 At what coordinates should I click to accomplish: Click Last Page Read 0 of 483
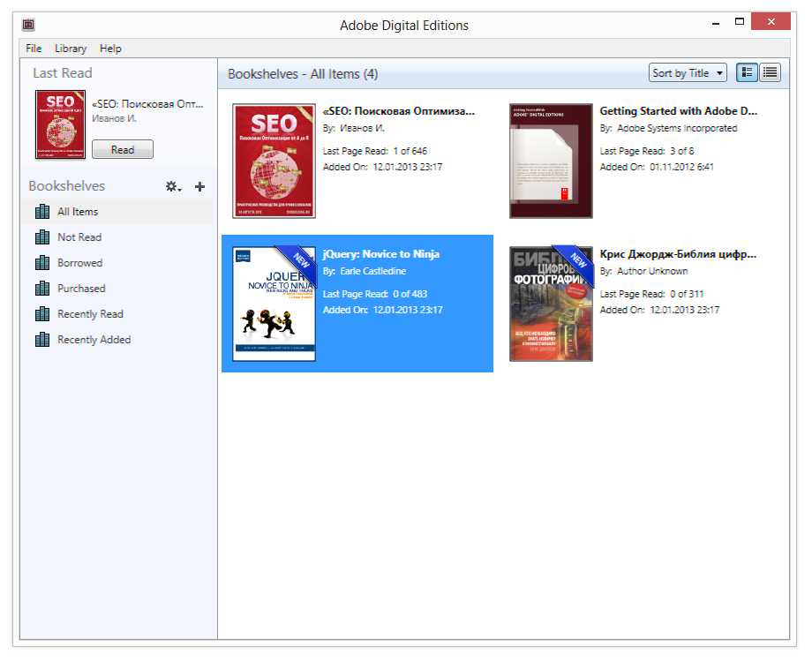coord(375,294)
